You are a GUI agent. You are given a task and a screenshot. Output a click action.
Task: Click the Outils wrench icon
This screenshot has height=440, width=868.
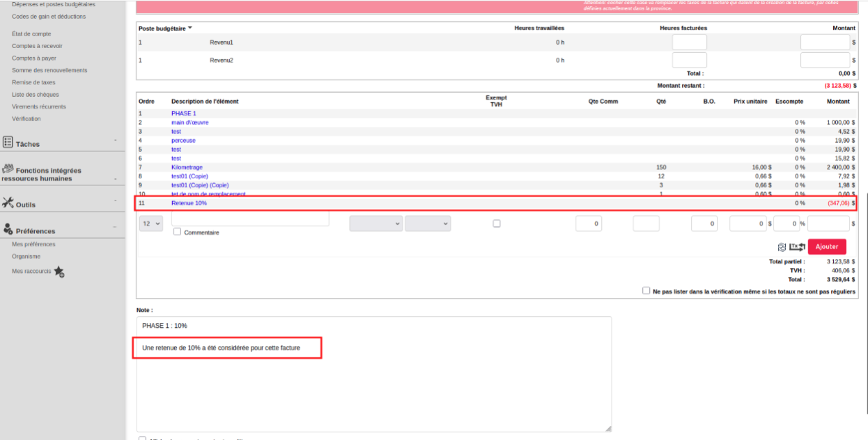click(8, 203)
